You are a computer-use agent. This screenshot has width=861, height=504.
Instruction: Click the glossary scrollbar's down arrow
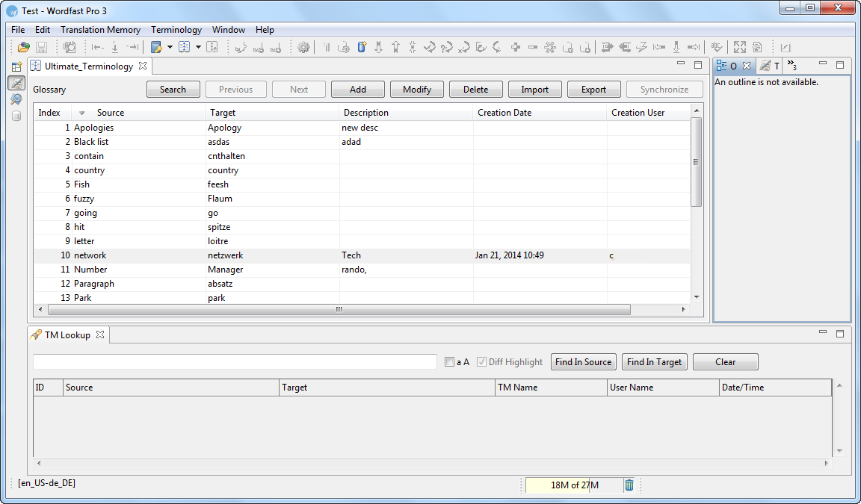(x=697, y=297)
